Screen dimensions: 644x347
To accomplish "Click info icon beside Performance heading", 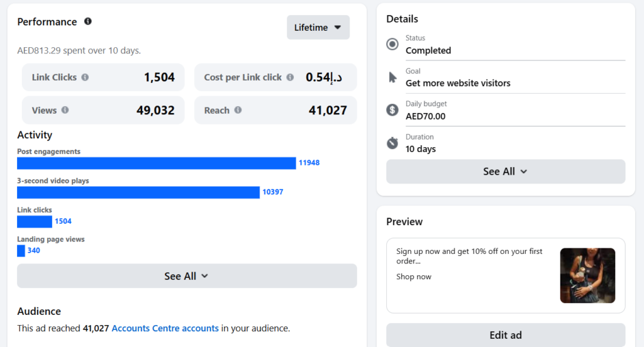I will pos(88,21).
